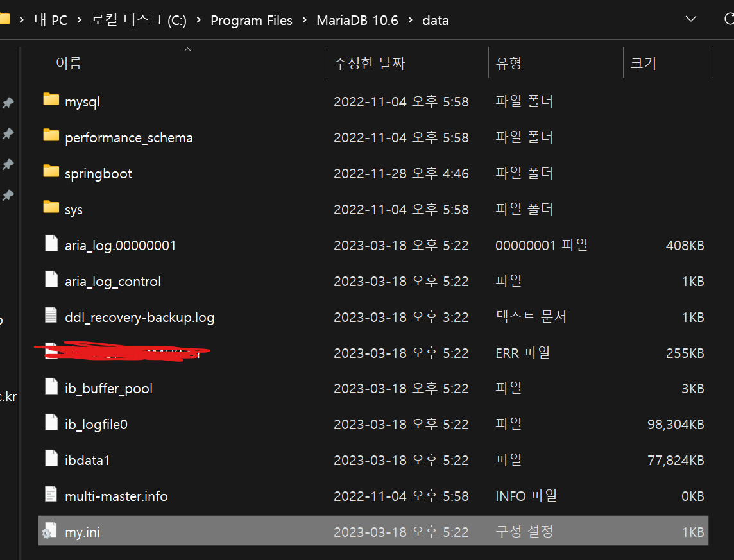Expand the chevron after 로컬 디스크 (C:)

198,20
